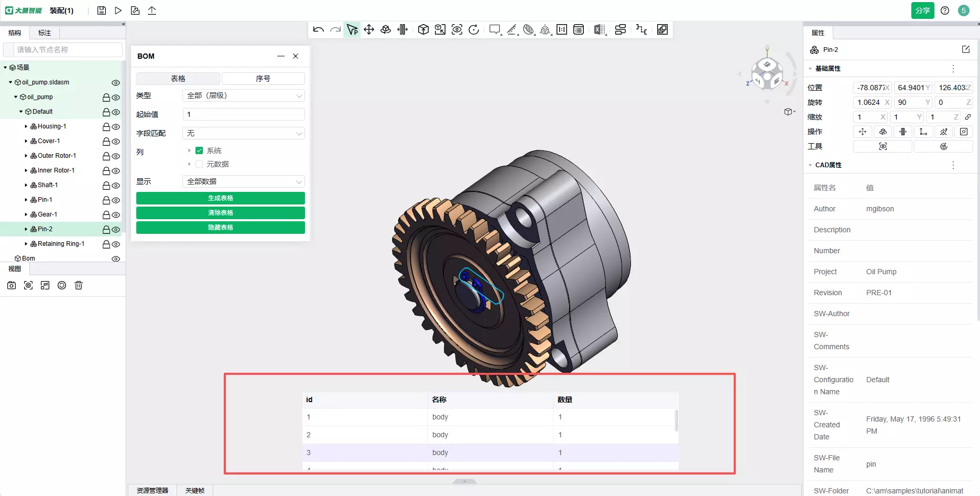The height and width of the screenshot is (496, 980).
Task: Open the 类型 dropdown in the BOM panel
Action: (244, 95)
